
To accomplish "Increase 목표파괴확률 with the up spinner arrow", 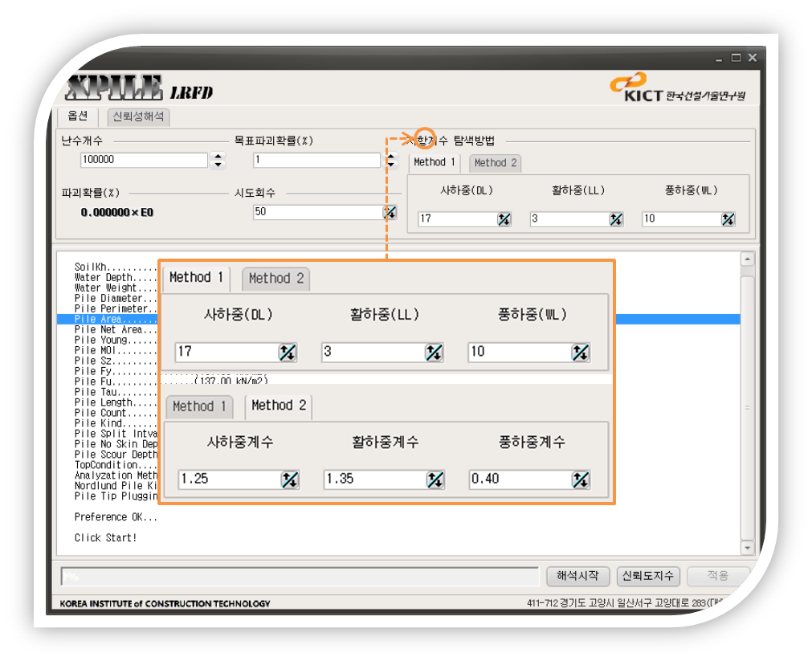I will pyautogui.click(x=391, y=156).
